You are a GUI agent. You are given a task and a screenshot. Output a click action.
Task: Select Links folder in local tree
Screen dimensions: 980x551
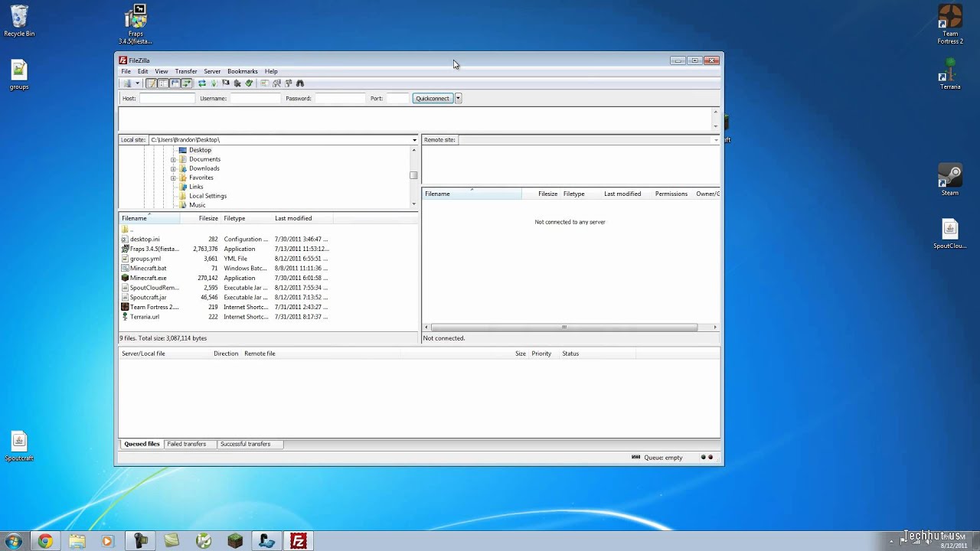pyautogui.click(x=196, y=187)
